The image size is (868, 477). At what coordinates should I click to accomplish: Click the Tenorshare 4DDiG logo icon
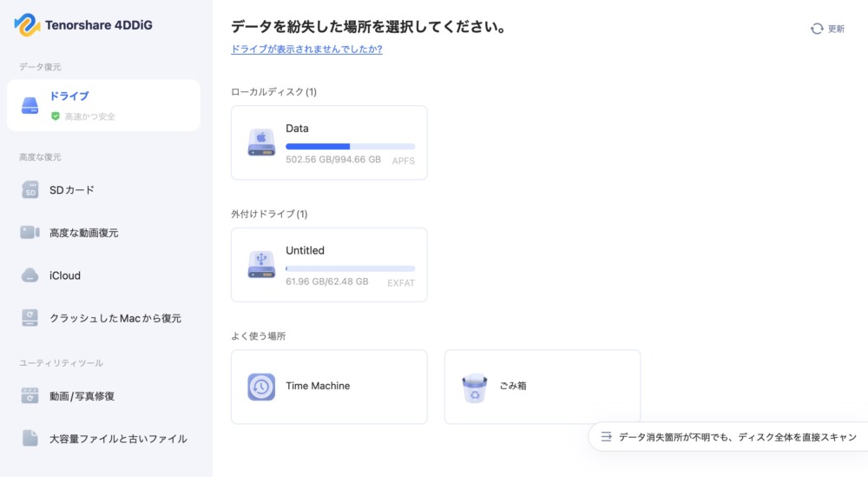coord(27,25)
